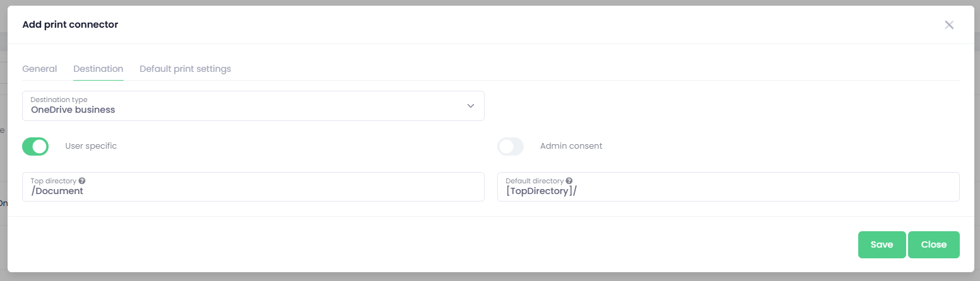The height and width of the screenshot is (281, 980).
Task: Click the Destination type chevron arrow
Action: pyautogui.click(x=470, y=106)
